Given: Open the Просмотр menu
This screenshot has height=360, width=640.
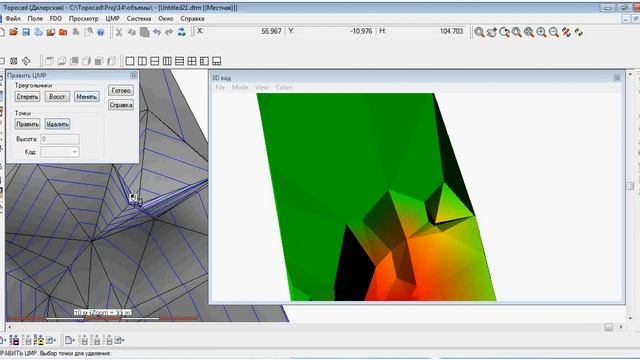Looking at the screenshot, I should [x=83, y=19].
